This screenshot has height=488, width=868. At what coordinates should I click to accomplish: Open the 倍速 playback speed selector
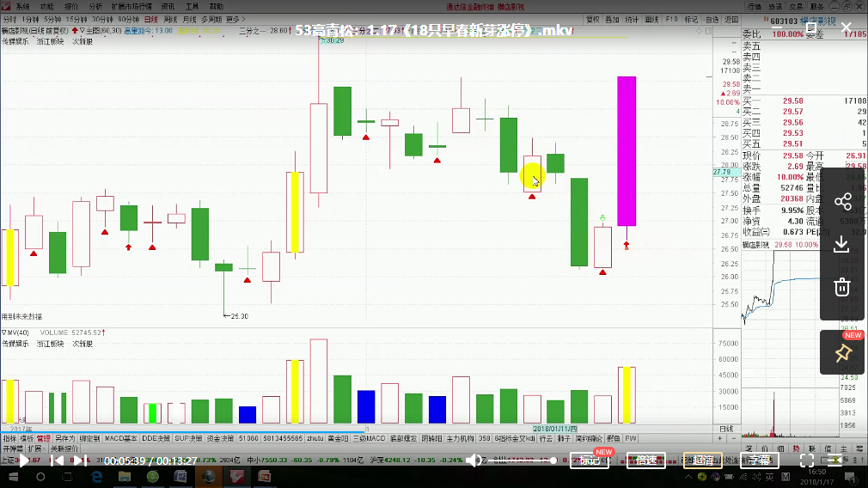pyautogui.click(x=645, y=461)
